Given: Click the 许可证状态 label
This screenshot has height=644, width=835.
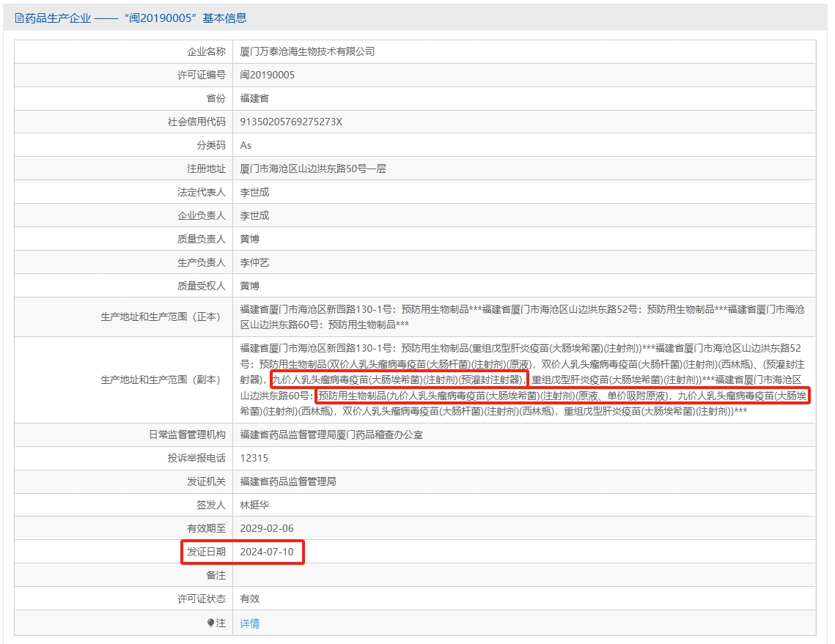Looking at the screenshot, I should (202, 599).
